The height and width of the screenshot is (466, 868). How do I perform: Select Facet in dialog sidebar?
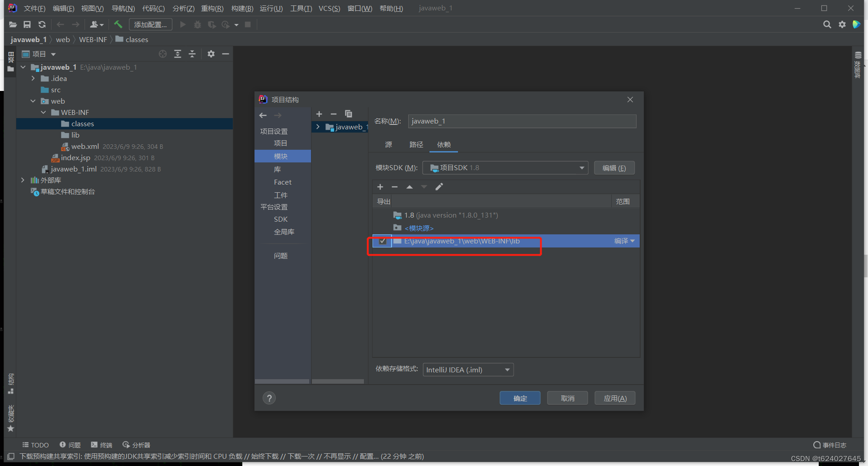click(283, 182)
